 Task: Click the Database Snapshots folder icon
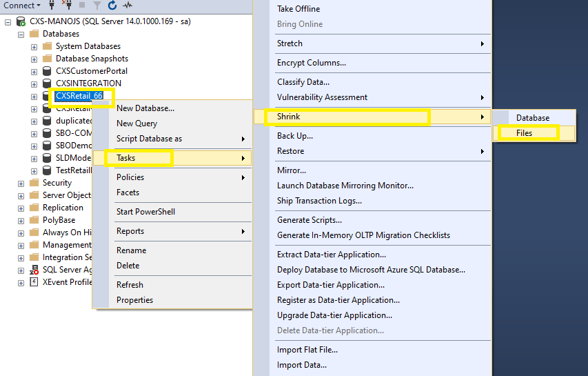pos(48,59)
